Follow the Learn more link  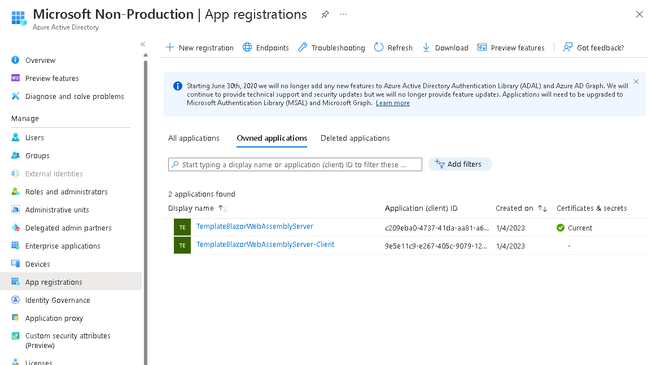(393, 103)
